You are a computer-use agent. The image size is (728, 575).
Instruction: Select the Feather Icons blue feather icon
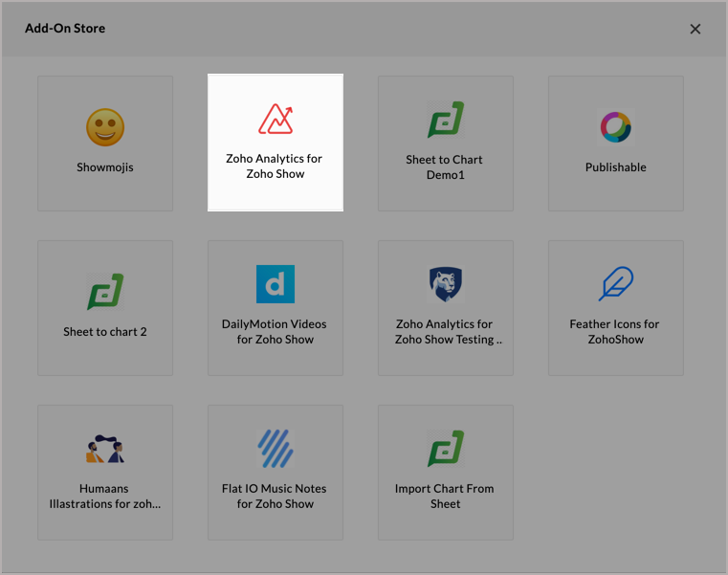pos(616,284)
